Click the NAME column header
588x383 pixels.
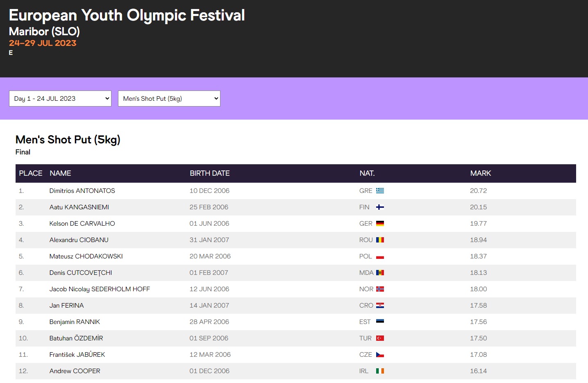click(x=60, y=173)
